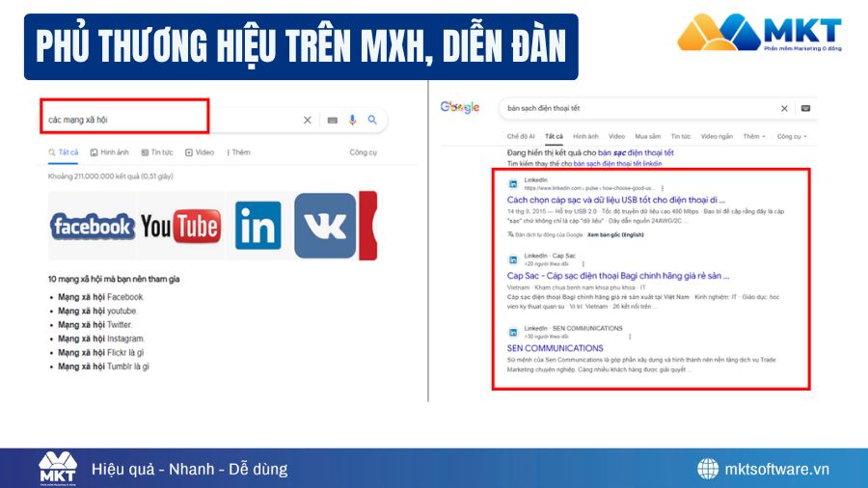Switch to 'Hình ảnh' tab in right search
868x488 pixels.
pyautogui.click(x=585, y=136)
